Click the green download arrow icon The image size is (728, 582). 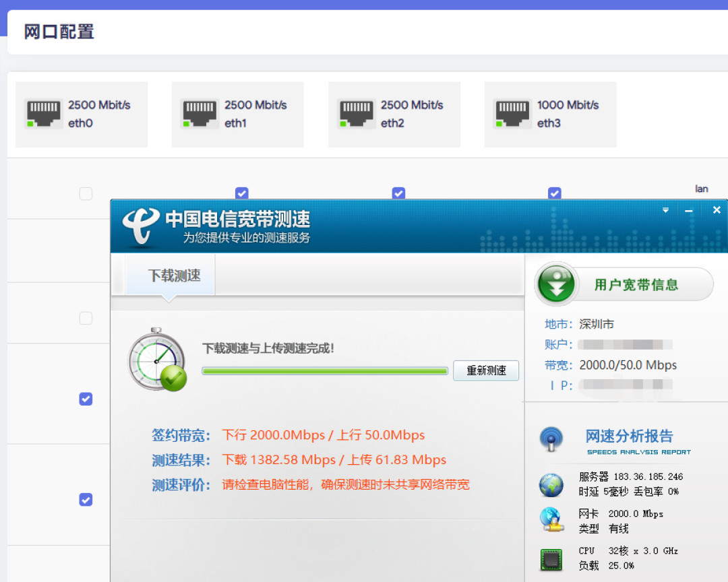(x=556, y=284)
